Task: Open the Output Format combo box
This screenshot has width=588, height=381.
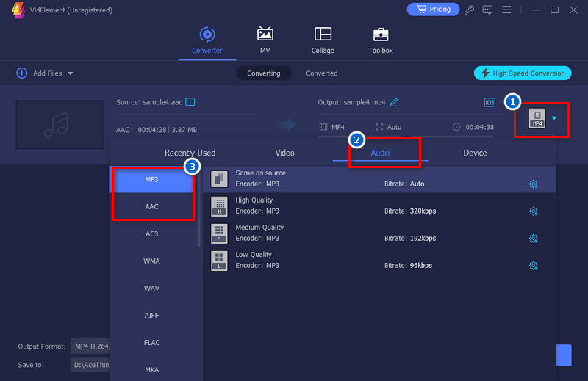Action: click(x=90, y=346)
